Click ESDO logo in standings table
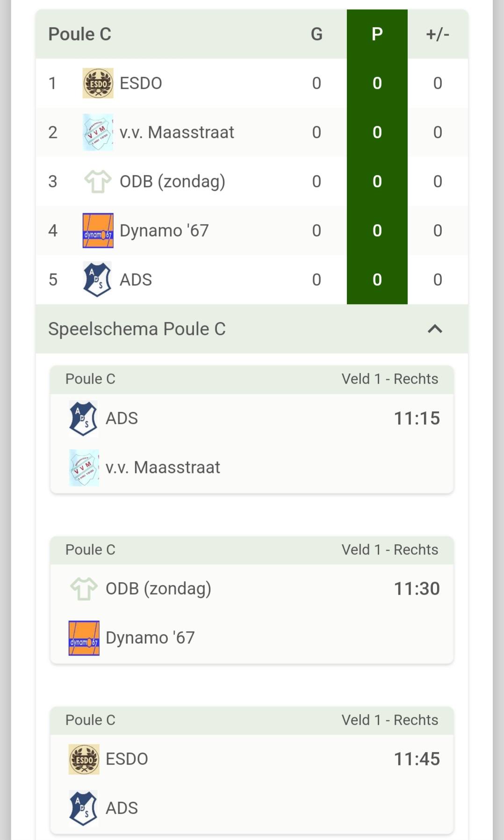Viewport: 504px width, 840px height. click(98, 83)
